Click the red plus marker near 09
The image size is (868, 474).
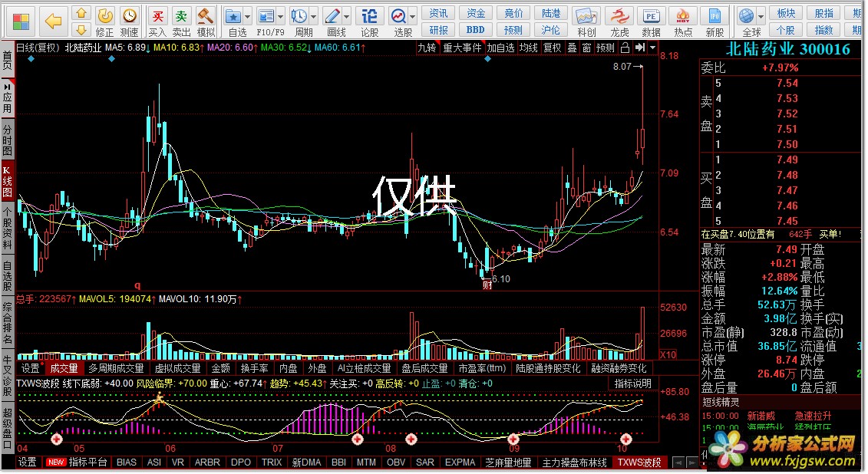coord(513,439)
